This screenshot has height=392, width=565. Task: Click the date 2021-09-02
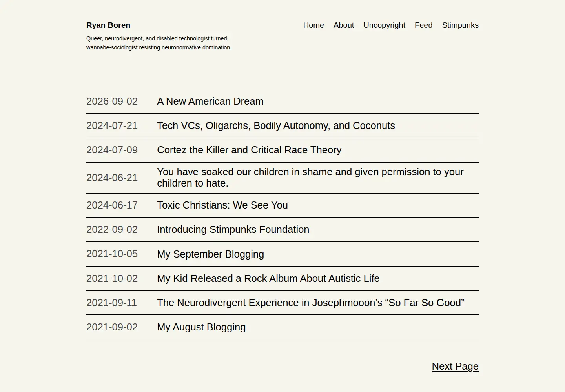[x=112, y=327]
